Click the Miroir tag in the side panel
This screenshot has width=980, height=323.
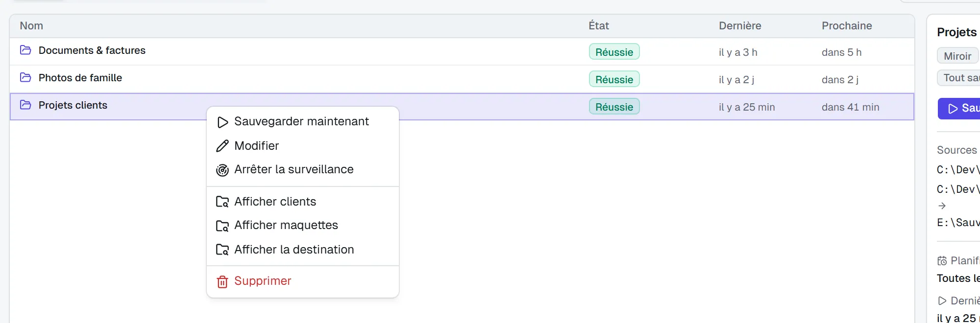[957, 56]
